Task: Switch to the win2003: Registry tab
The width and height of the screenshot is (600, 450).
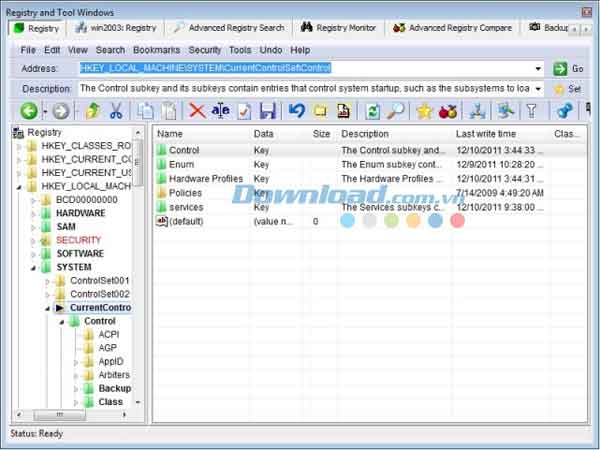Action: (x=116, y=28)
